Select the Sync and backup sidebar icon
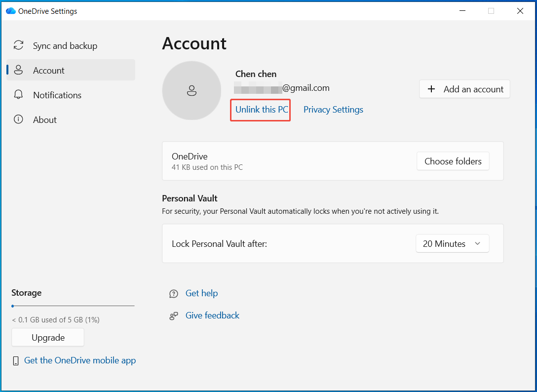Image resolution: width=537 pixels, height=392 pixels. tap(18, 45)
